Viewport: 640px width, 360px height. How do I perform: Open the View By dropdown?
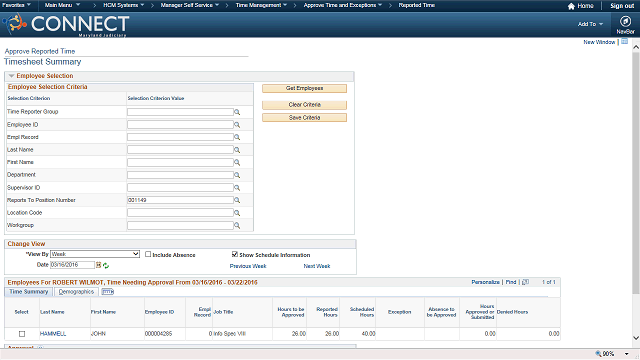(x=95, y=254)
